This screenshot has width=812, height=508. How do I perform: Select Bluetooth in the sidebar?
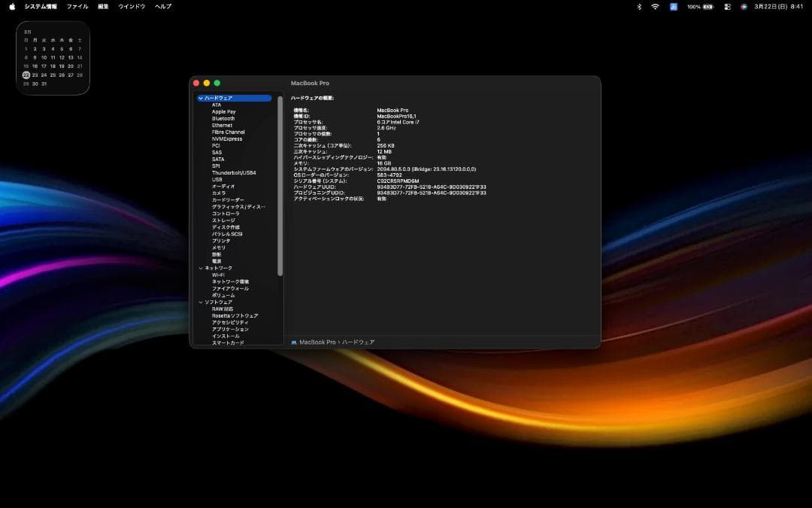[223, 118]
